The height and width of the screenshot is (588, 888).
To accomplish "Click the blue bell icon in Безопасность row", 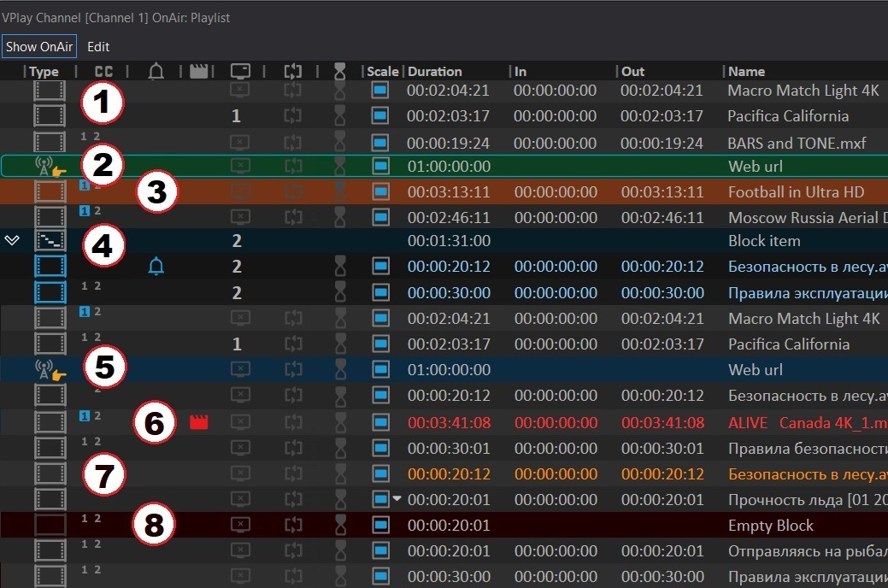I will click(156, 266).
